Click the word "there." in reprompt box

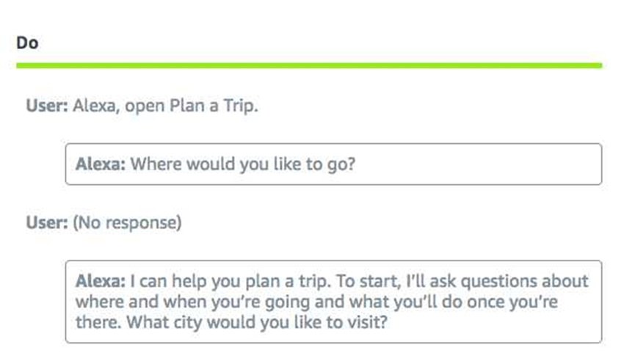[x=98, y=322]
